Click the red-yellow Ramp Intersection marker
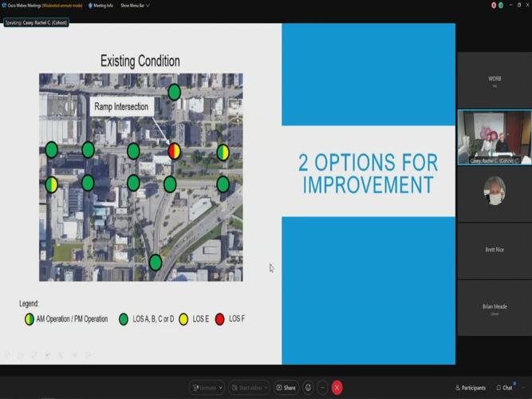Image resolution: width=532 pixels, height=399 pixels. [x=175, y=151]
